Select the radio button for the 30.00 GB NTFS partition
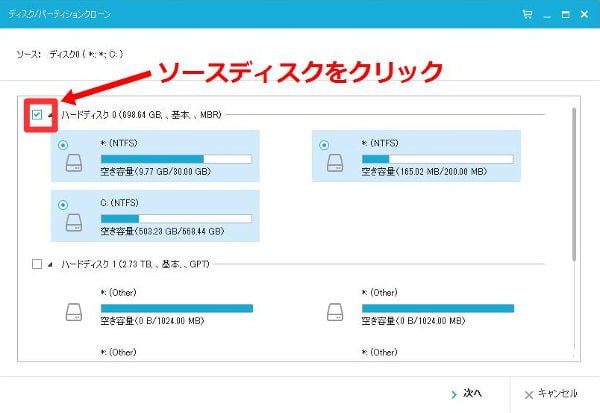Screen dimensions: 600x413 coord(66,144)
